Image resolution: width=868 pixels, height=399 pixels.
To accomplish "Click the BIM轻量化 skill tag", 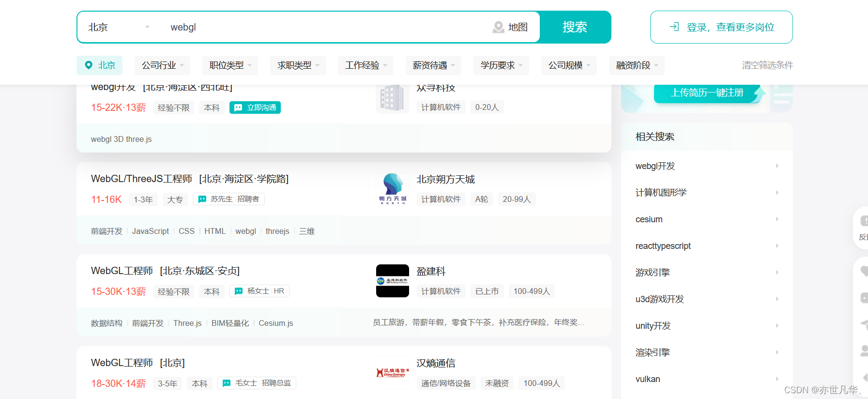I will click(x=230, y=323).
